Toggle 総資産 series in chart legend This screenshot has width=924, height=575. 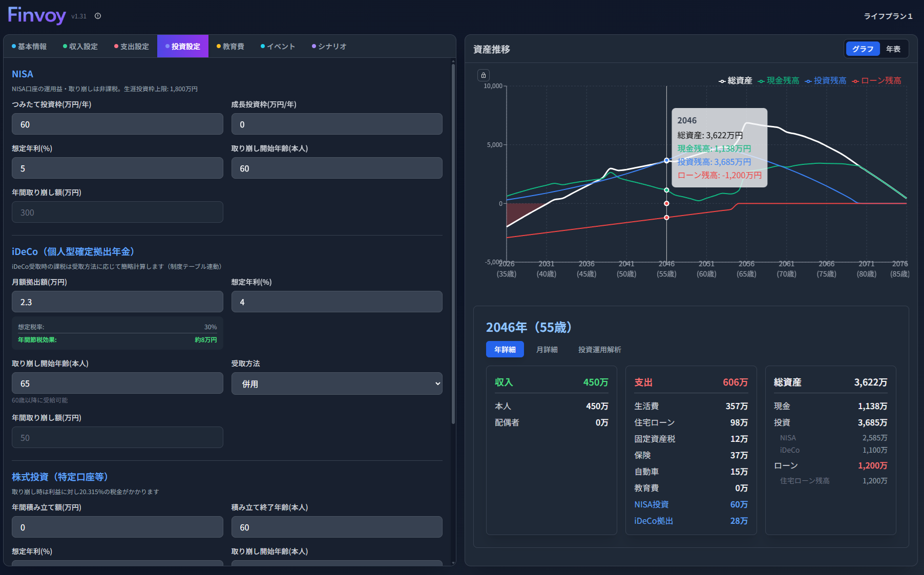click(735, 81)
